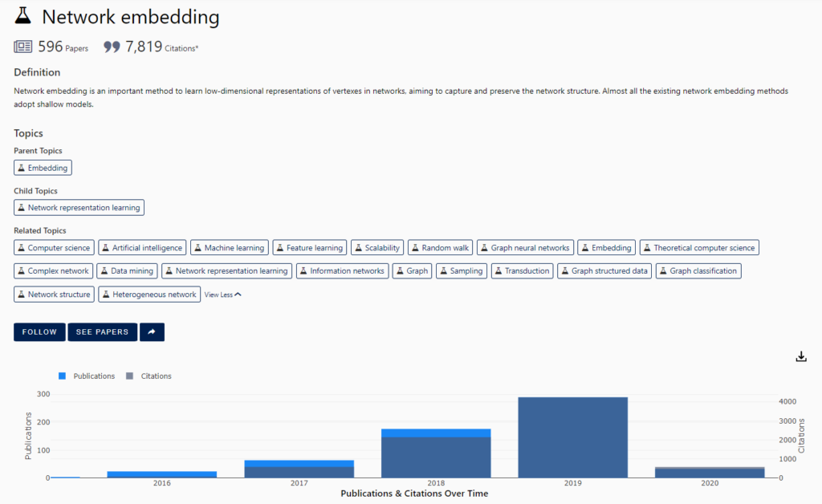Open the Graph classification topic tag
Viewport: 822px width, 504px height.
698,271
